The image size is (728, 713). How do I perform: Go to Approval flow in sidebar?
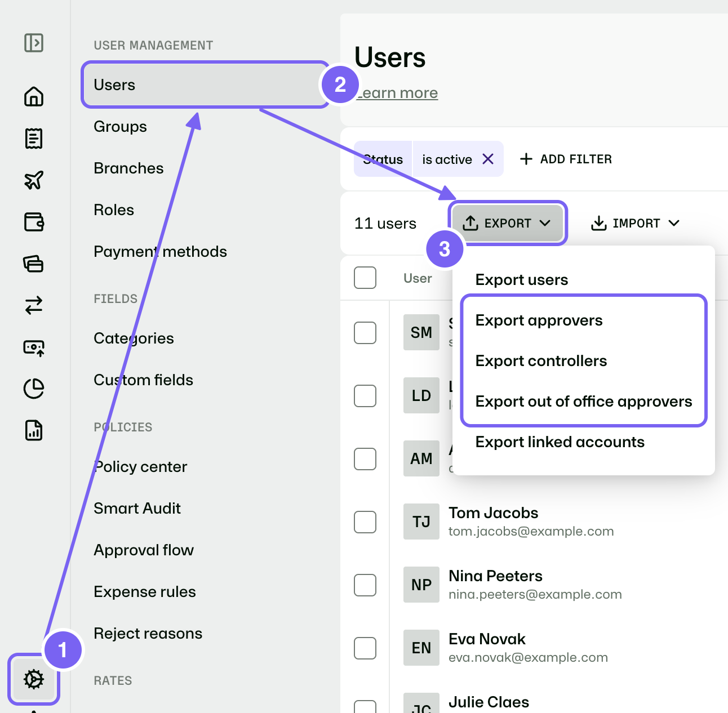pos(144,550)
